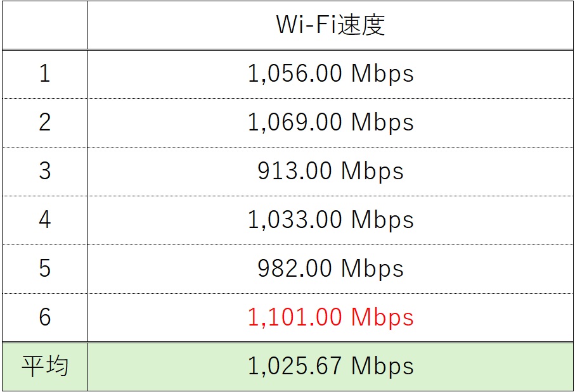Click the average 1,025.67 Mbps cell
Screen dimensions: 575x392
point(330,367)
